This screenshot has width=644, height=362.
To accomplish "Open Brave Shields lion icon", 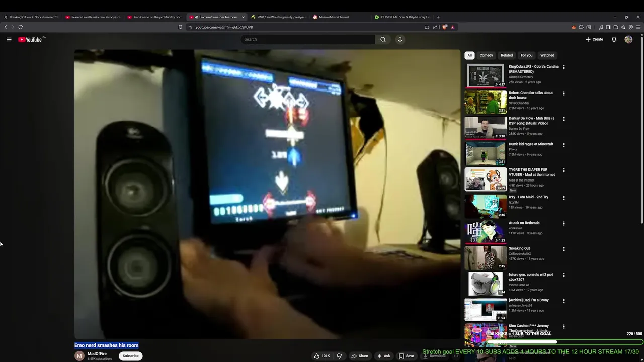I will coord(445,27).
